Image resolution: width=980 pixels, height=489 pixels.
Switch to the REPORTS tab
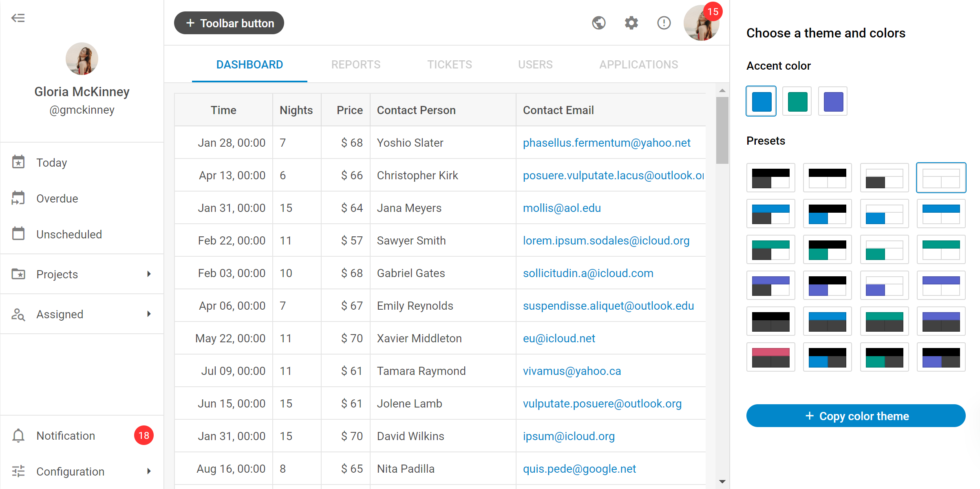[355, 64]
